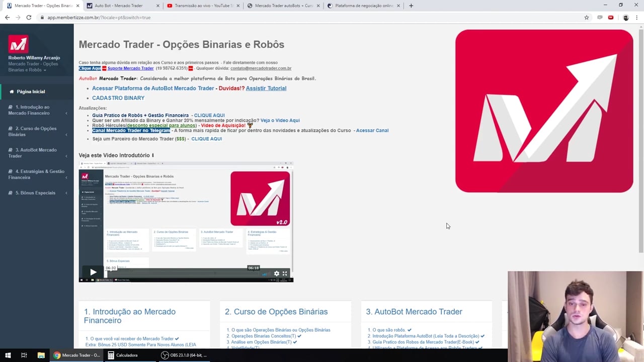Click the Veja o Video Aqui link

pos(280,121)
